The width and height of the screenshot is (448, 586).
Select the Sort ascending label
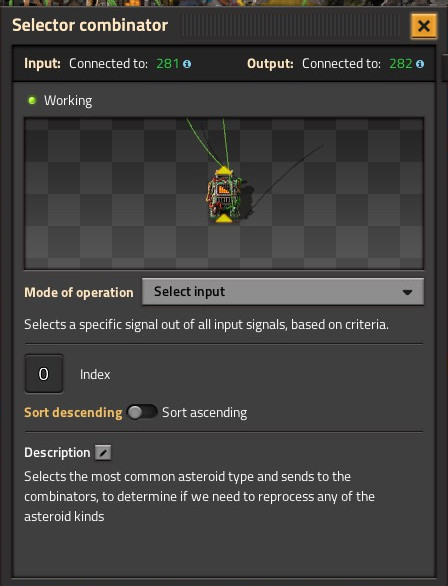[204, 413]
